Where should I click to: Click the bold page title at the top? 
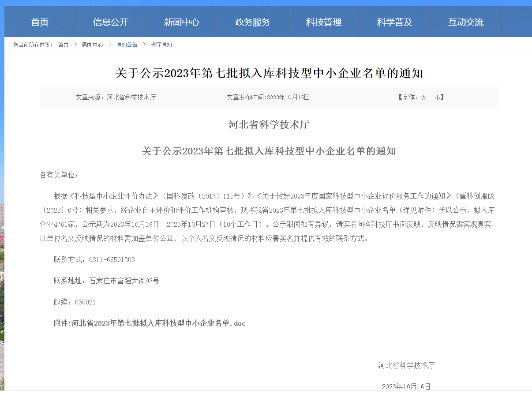coord(269,73)
